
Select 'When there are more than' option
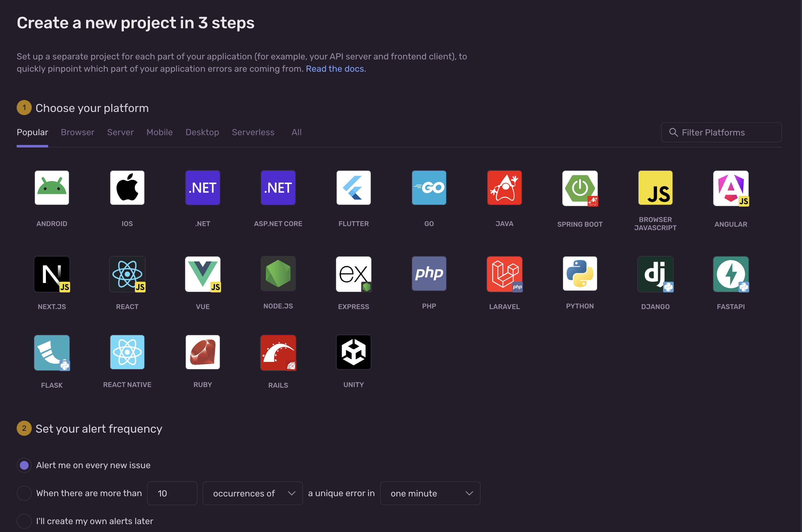click(24, 493)
